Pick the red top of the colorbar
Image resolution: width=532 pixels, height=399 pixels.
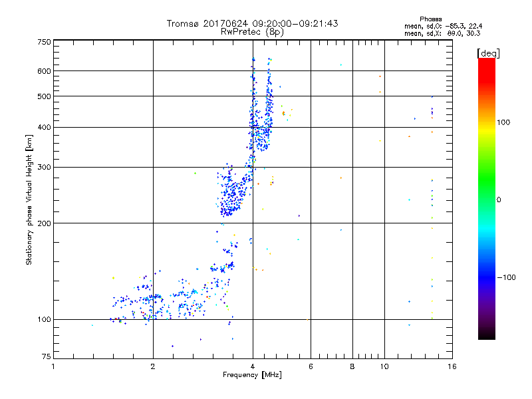(x=486, y=62)
